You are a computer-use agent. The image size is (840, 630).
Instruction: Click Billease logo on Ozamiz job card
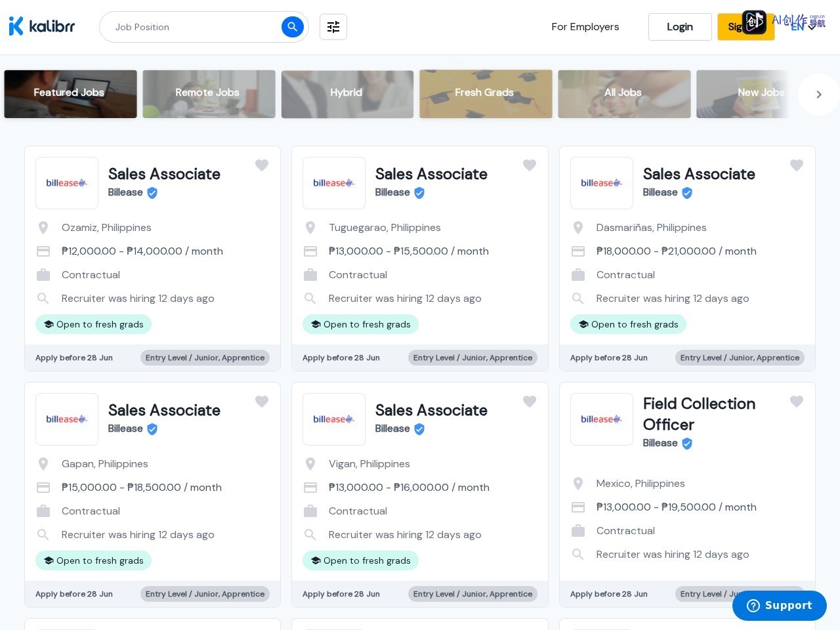pos(67,183)
